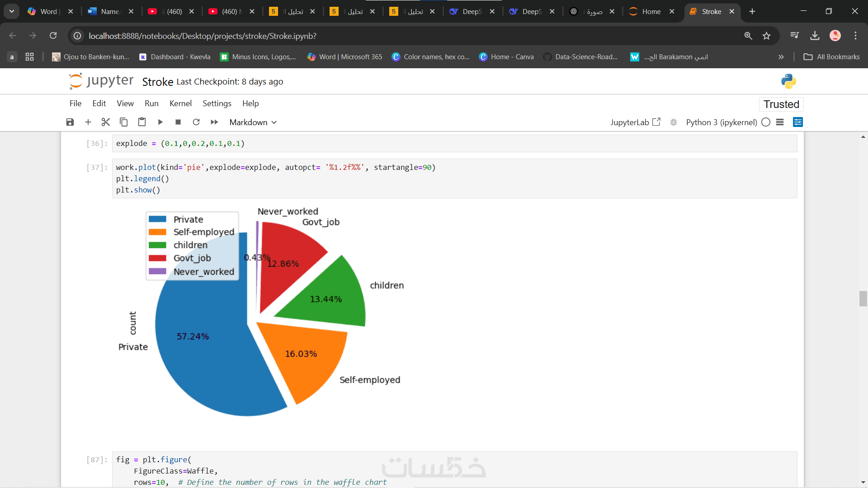Insert a new cell with the plus icon

click(88, 122)
